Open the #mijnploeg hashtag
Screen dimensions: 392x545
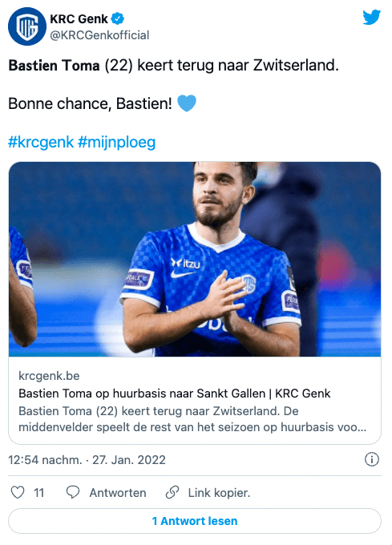coord(117,142)
